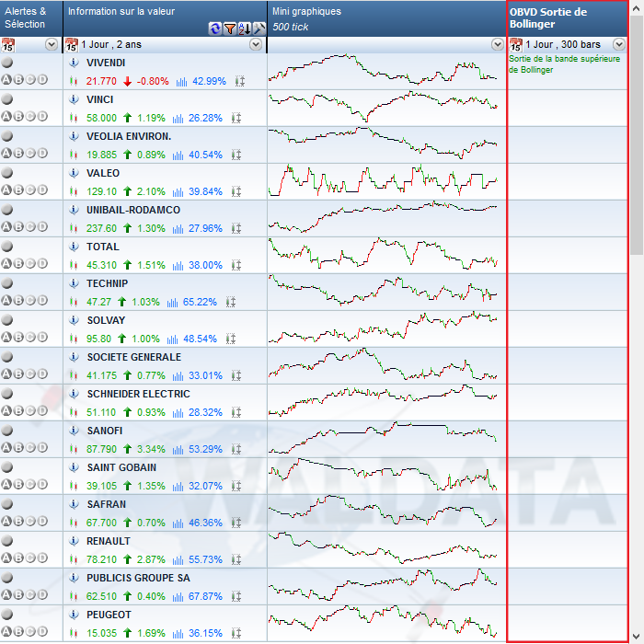Click the range arrows icon in VINCI row

click(x=236, y=119)
